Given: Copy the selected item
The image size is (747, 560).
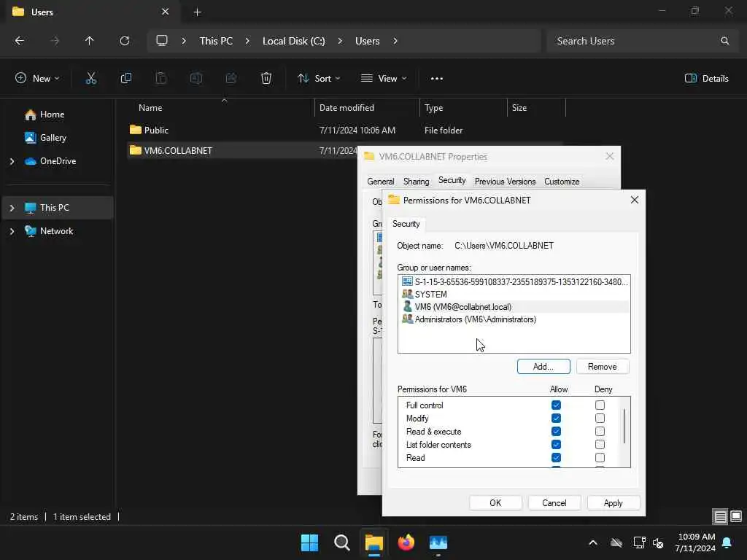Looking at the screenshot, I should point(125,79).
